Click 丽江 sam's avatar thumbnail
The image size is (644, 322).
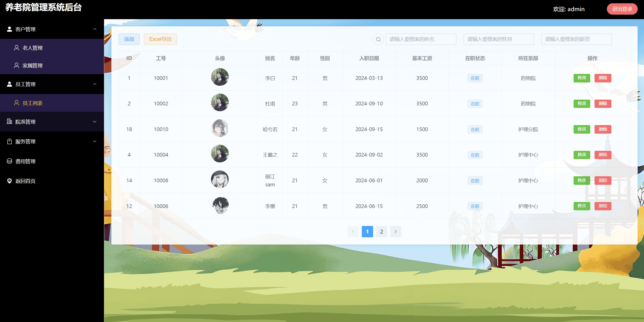tap(220, 179)
